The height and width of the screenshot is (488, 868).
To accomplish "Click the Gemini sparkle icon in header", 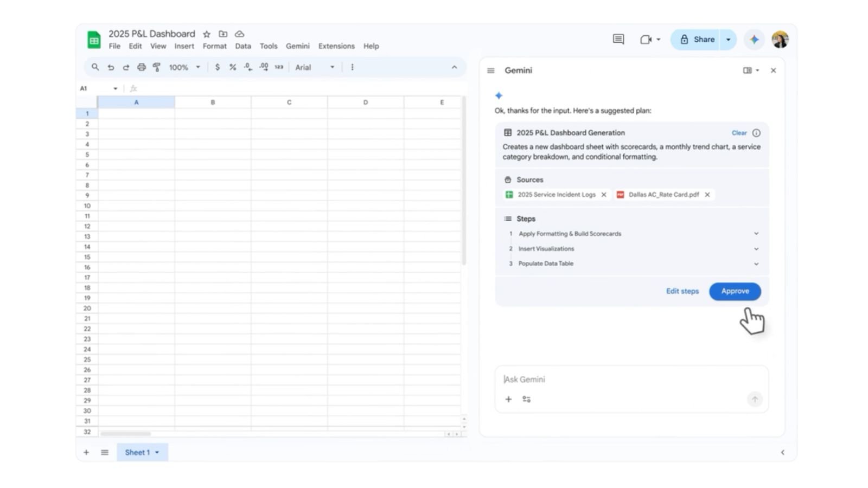I will click(x=754, y=40).
